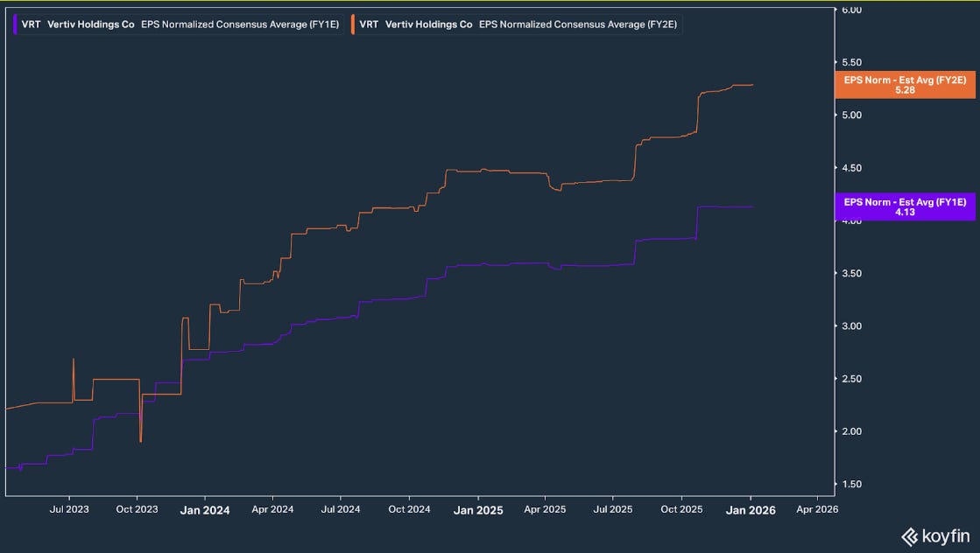Click the orange EPS Norm FY2E 5.28 value tag

(x=905, y=85)
